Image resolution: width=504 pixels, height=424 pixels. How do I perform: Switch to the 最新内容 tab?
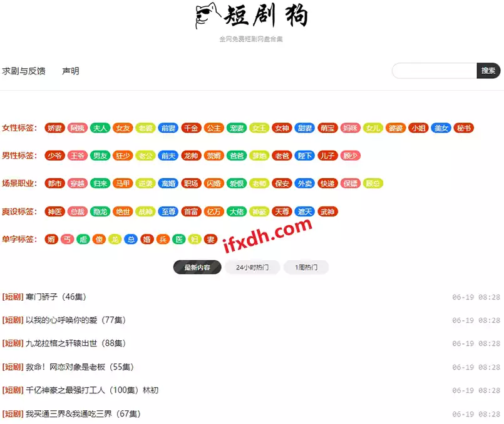pos(197,267)
